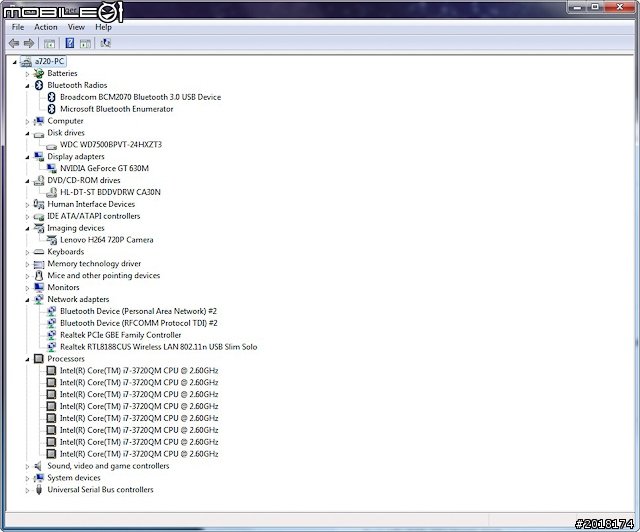Select HL-DT-ST BDDVDRW CA30N drive
The width and height of the screenshot is (640, 532).
[110, 192]
